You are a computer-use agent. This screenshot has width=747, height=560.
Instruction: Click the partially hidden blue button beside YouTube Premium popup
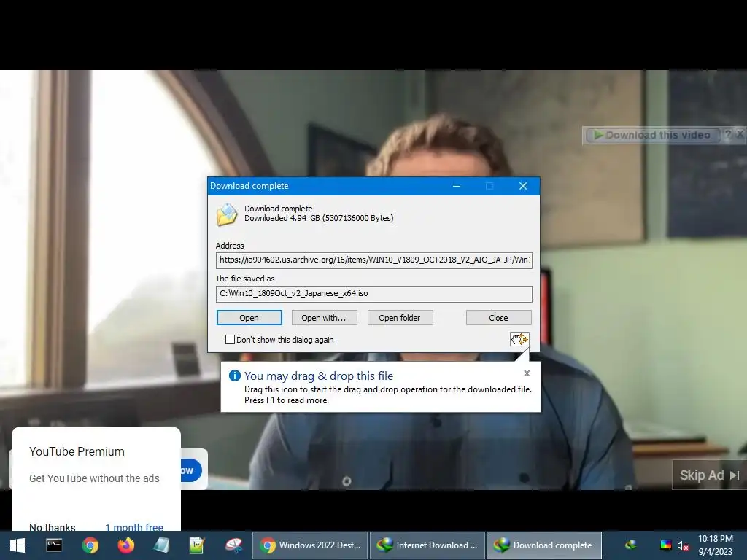point(191,470)
